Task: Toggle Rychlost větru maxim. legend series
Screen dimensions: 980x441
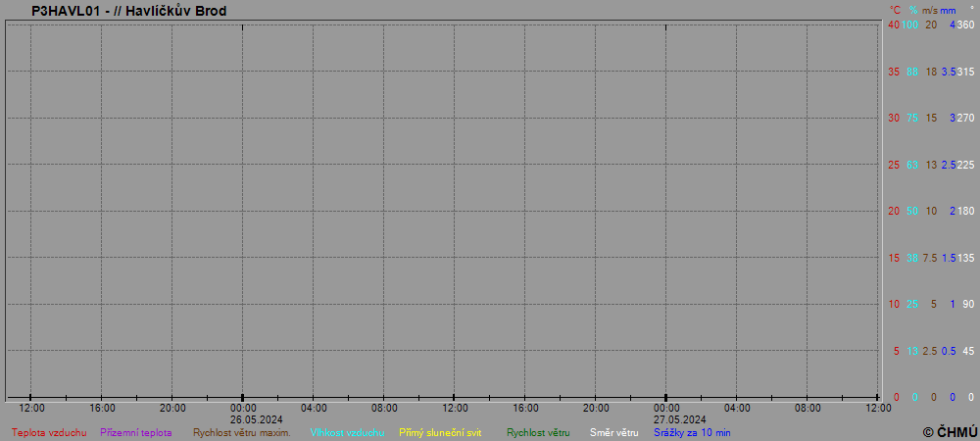Action: click(241, 432)
